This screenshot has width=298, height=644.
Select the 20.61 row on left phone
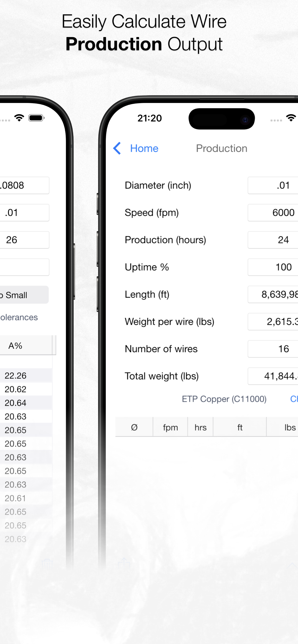pos(26,498)
